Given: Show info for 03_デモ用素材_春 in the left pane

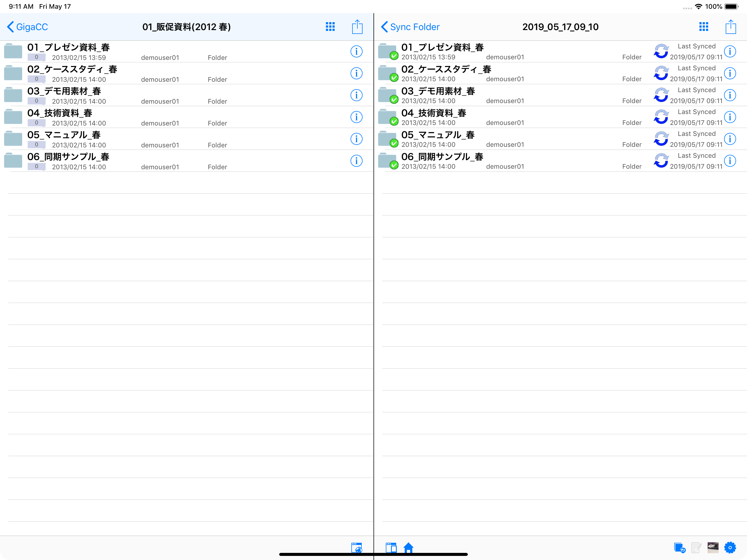Looking at the screenshot, I should click(356, 95).
